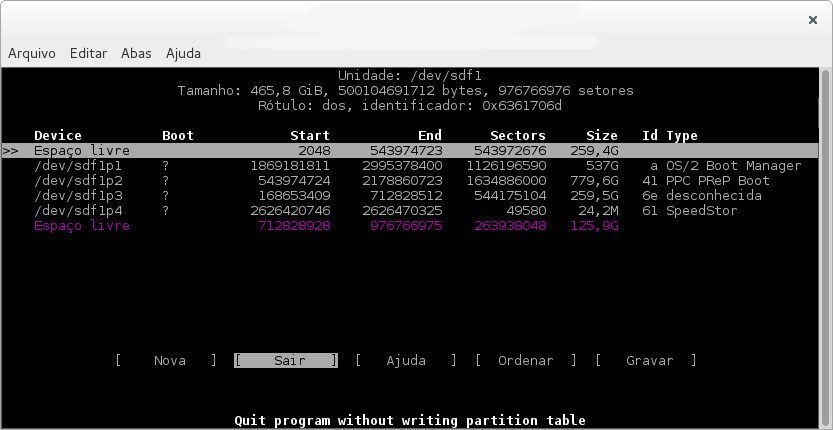The width and height of the screenshot is (833, 430).
Task: Click the start sector 168653409
Action: coord(294,196)
